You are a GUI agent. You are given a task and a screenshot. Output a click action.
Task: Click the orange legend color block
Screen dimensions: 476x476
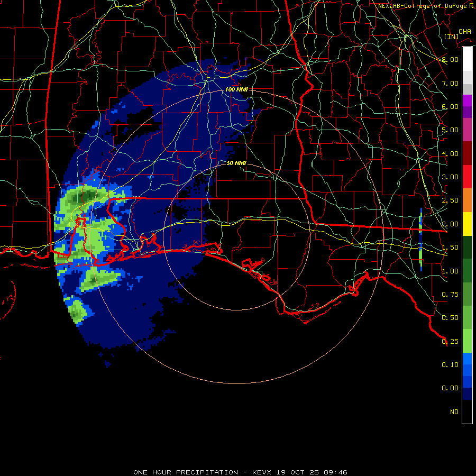[x=467, y=200]
